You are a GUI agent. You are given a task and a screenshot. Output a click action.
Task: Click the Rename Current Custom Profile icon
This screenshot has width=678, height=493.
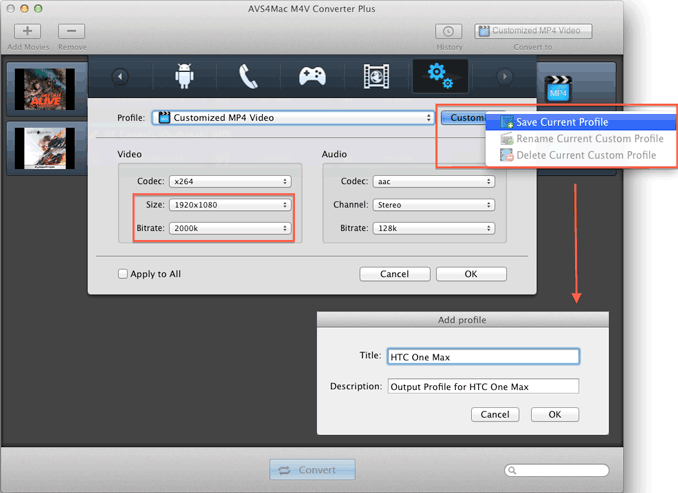click(507, 139)
